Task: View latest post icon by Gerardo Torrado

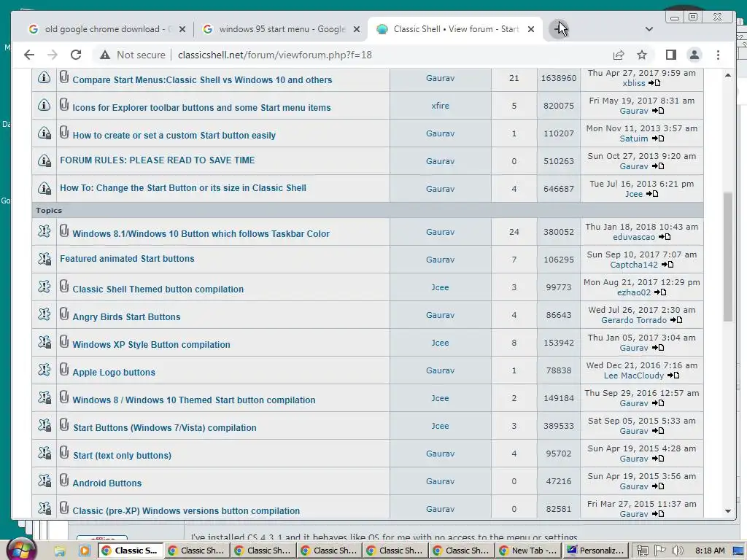Action: [676, 320]
